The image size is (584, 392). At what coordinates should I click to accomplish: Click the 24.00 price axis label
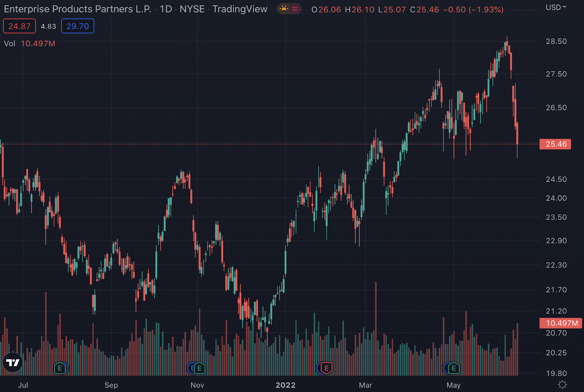tap(556, 198)
